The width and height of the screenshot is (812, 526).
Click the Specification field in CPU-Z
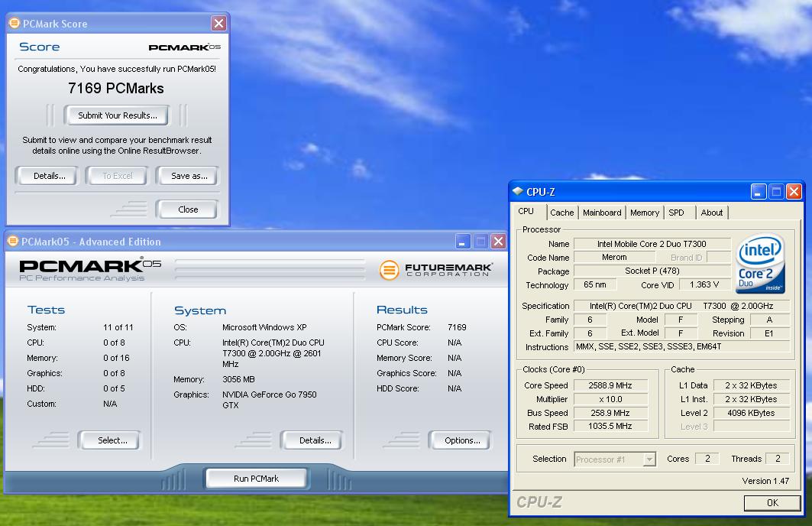[681, 306]
